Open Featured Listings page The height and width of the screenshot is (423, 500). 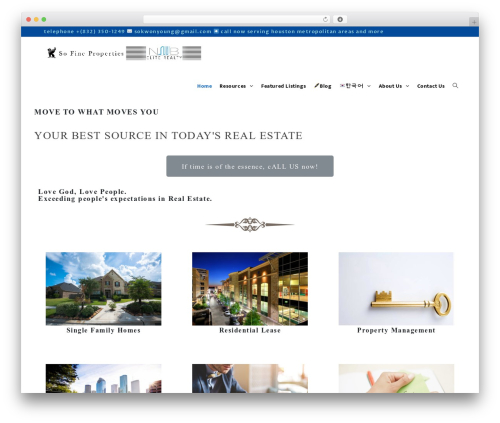point(283,86)
